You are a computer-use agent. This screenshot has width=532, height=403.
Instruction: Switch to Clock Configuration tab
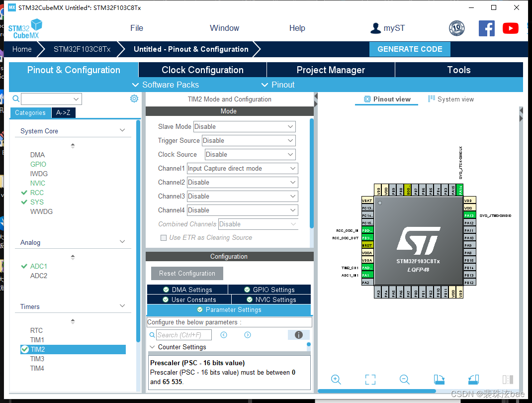point(202,70)
